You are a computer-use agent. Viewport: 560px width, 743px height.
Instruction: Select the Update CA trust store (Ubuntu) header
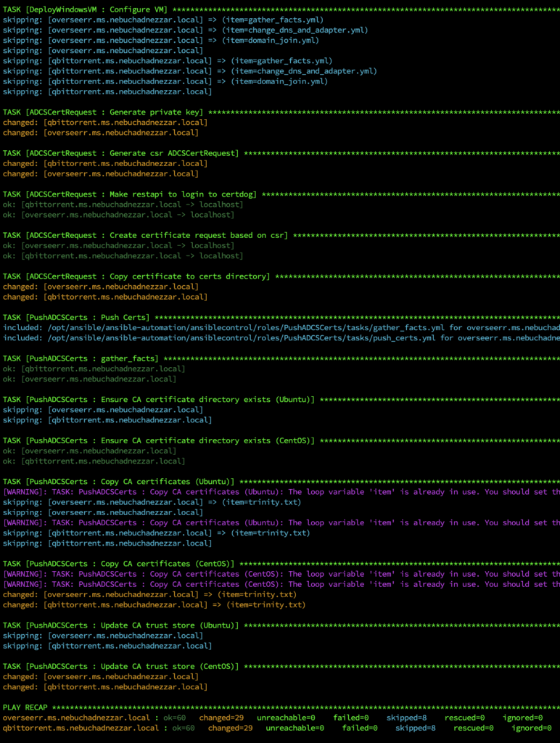[123, 625]
